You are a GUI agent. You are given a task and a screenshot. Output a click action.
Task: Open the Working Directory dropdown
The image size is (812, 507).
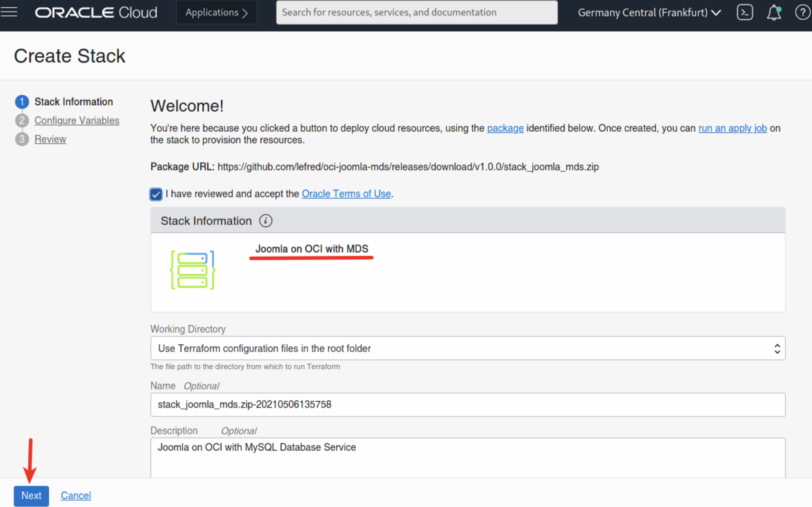pyautogui.click(x=467, y=348)
